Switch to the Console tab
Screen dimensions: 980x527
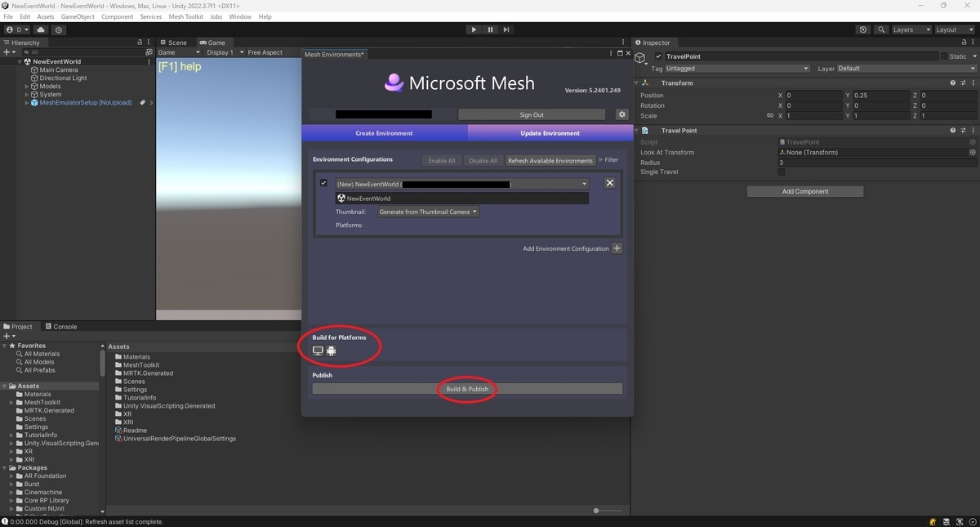pyautogui.click(x=60, y=326)
